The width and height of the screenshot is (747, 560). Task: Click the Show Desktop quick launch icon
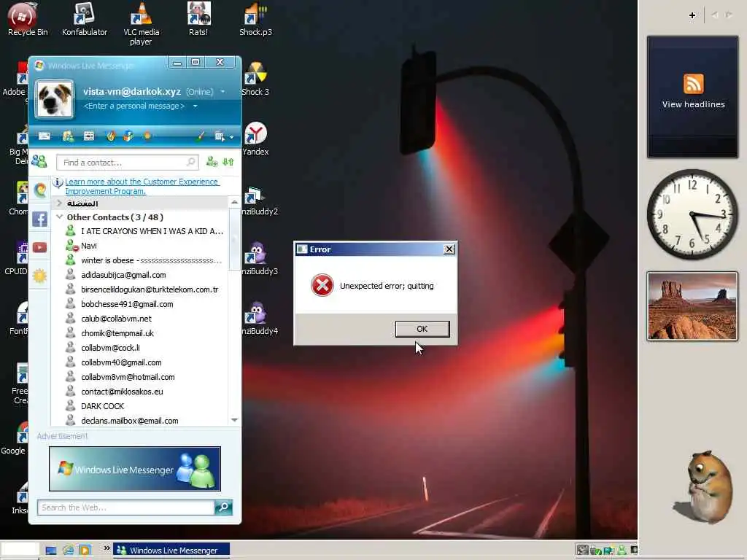tap(51, 551)
